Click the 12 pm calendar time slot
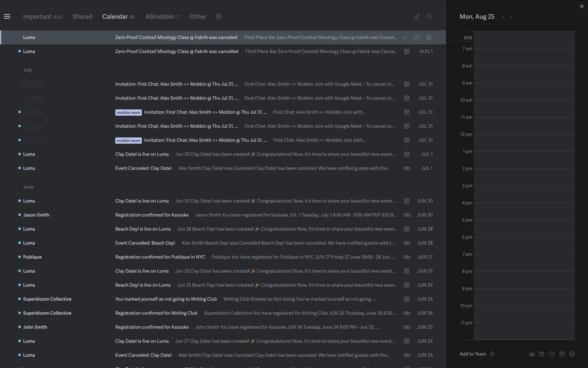This screenshot has height=368, width=588. coord(524,143)
